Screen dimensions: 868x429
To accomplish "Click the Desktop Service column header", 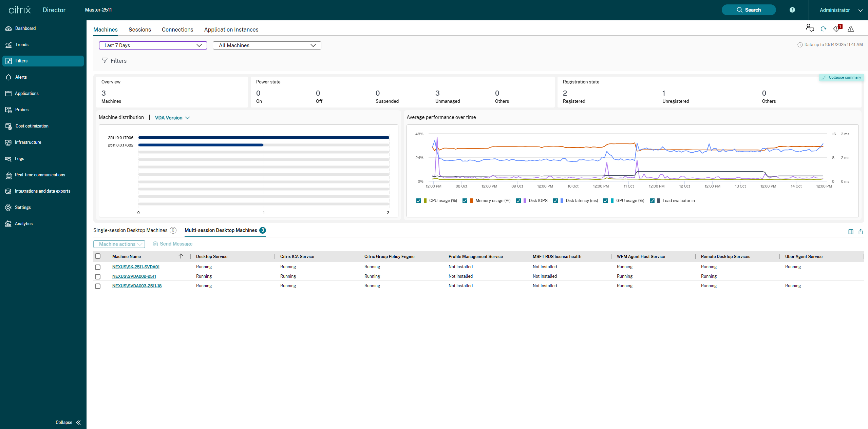I will pos(212,256).
